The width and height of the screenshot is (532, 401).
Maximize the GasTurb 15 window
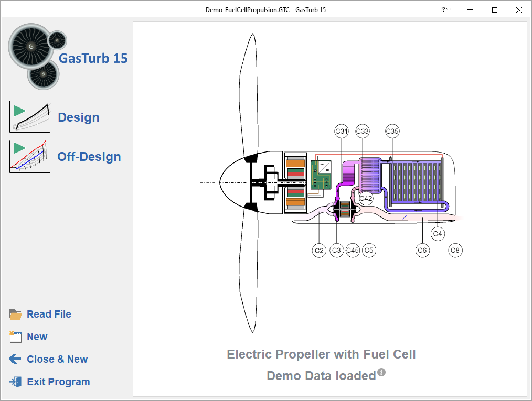495,10
